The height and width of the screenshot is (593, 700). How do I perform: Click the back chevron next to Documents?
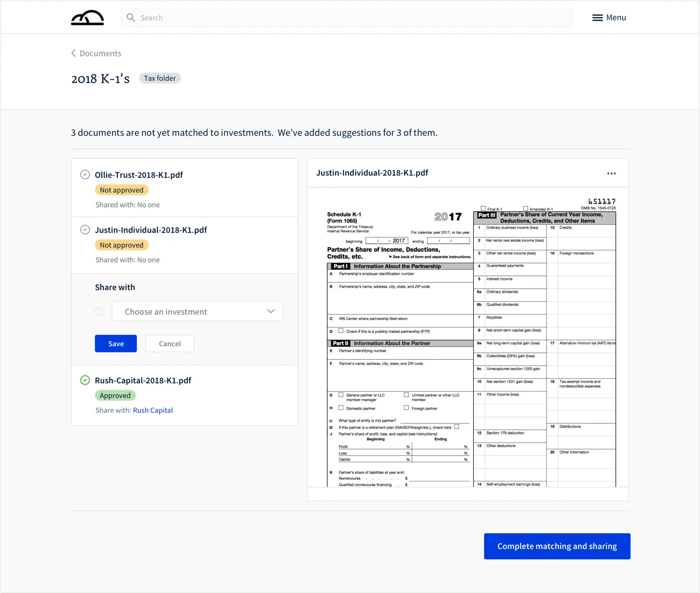73,53
